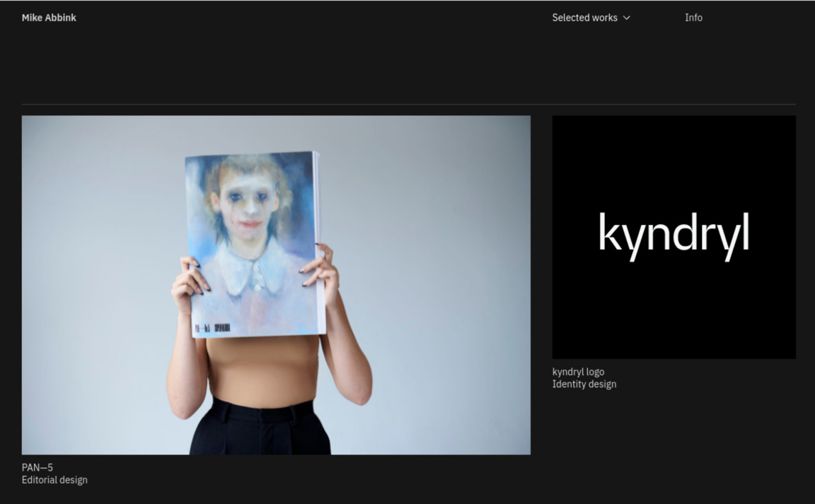Select the Identity design label
815x504 pixels.
(584, 385)
